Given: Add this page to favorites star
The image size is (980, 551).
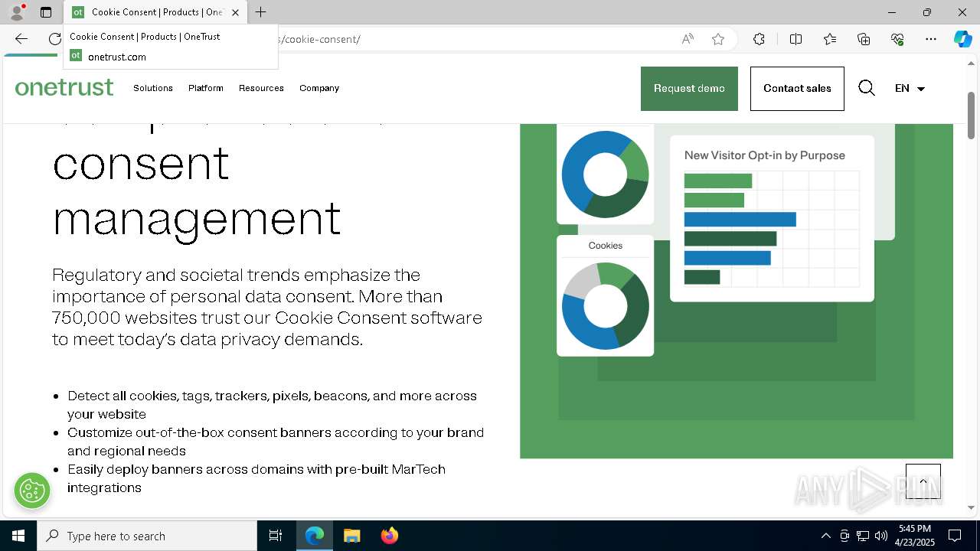Looking at the screenshot, I should [x=718, y=39].
